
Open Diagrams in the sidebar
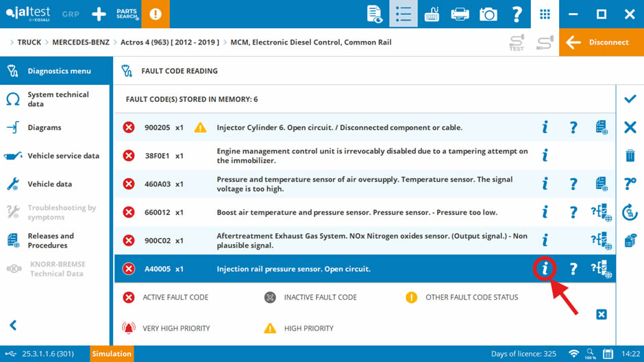tap(55, 127)
